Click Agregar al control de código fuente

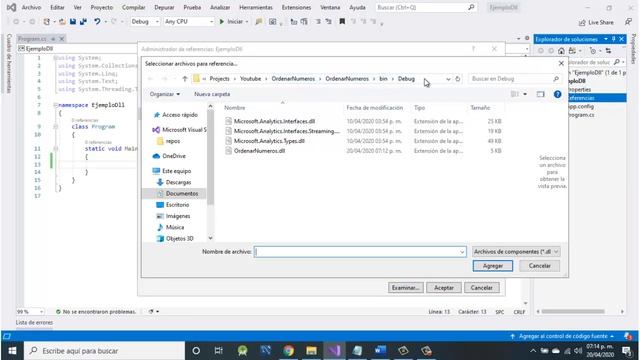tap(562, 336)
